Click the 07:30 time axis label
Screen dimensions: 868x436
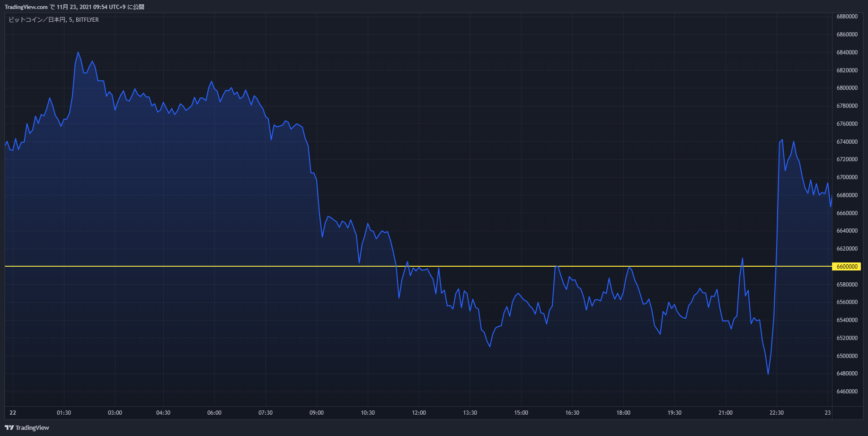266,413
